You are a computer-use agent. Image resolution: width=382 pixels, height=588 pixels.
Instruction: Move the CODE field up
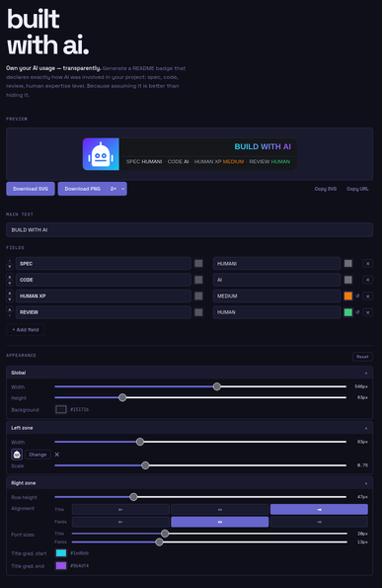pyautogui.click(x=10, y=277)
